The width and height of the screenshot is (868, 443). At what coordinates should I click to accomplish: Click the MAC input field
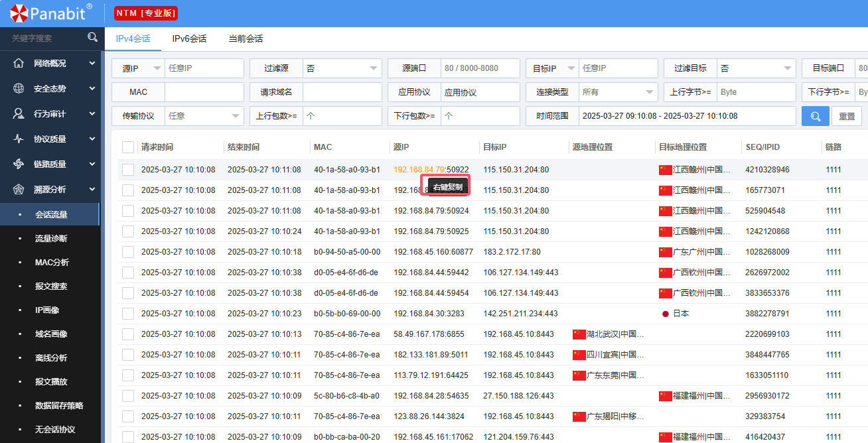[204, 92]
